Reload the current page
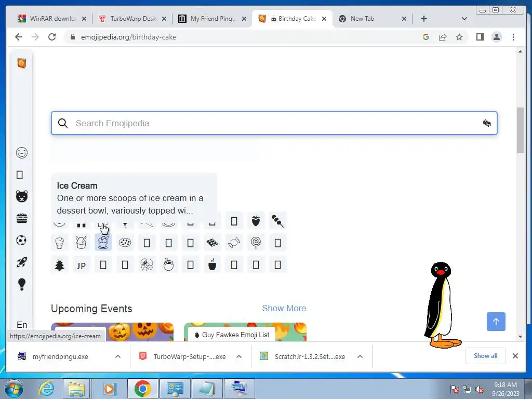Image resolution: width=532 pixels, height=399 pixels. coord(52,37)
